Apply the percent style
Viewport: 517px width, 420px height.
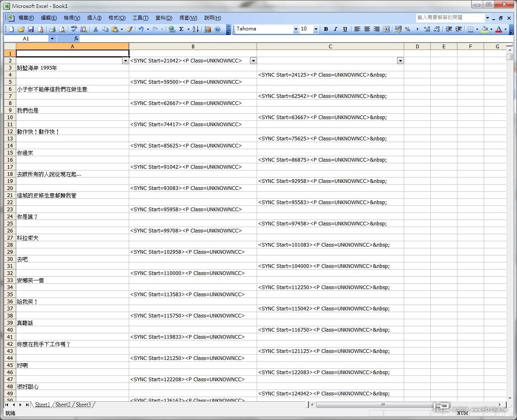pyautogui.click(x=407, y=29)
